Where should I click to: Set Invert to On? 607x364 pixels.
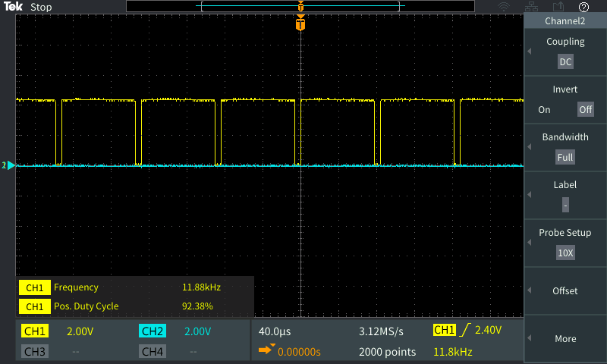pyautogui.click(x=544, y=110)
